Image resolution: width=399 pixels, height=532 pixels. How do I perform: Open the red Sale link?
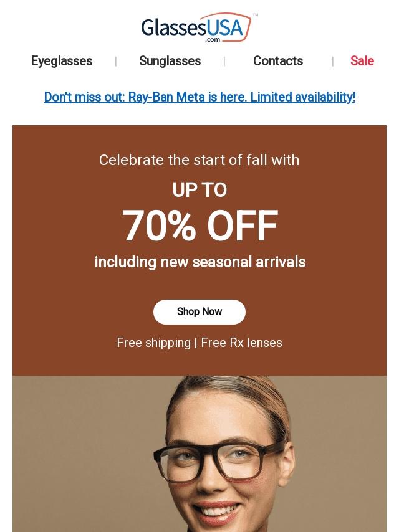pos(362,61)
